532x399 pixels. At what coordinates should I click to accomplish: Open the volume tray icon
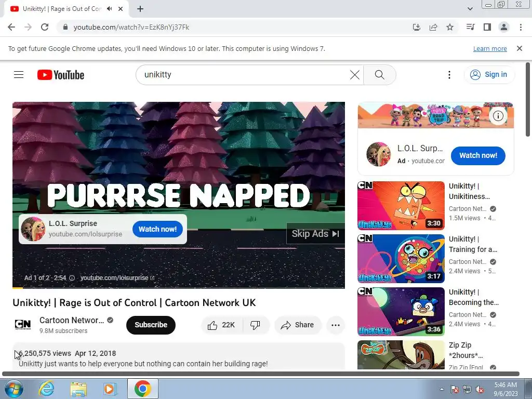480,389
